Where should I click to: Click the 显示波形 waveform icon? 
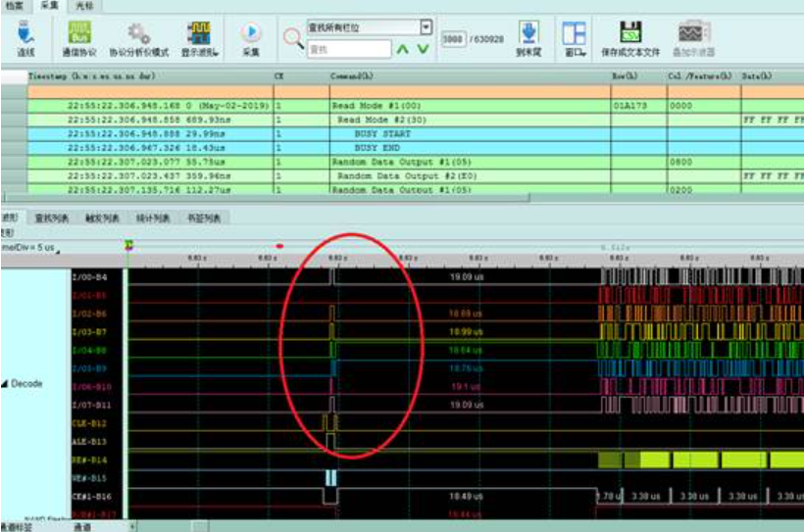click(199, 33)
